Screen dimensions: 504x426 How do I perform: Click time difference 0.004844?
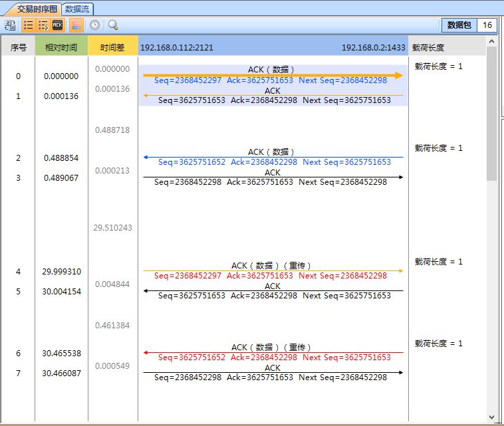click(x=112, y=284)
